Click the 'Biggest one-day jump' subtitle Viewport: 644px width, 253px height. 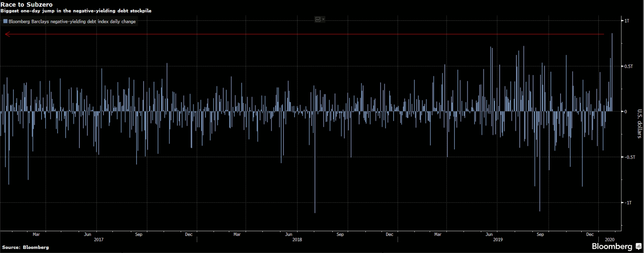coord(76,11)
